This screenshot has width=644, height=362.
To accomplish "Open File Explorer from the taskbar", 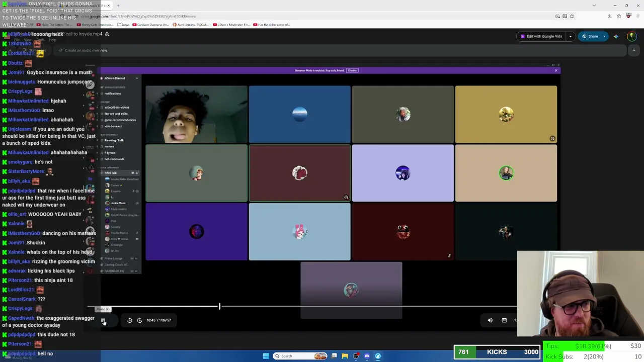I will [x=345, y=356].
